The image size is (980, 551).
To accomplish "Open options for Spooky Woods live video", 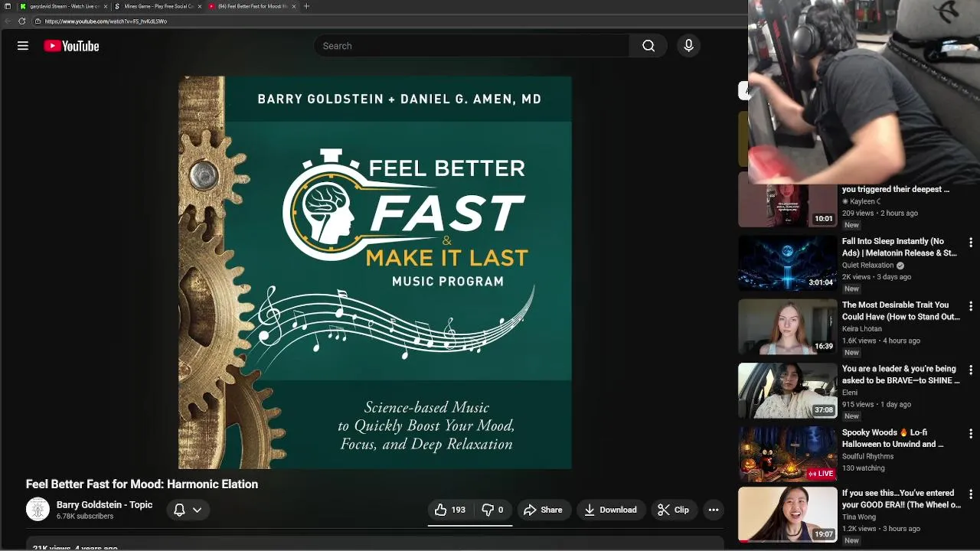I will (971, 433).
